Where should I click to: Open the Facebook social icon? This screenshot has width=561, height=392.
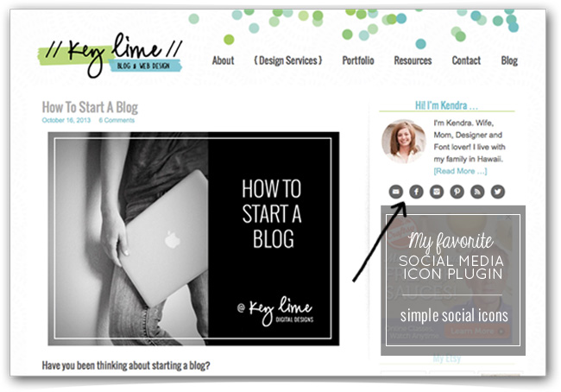416,192
